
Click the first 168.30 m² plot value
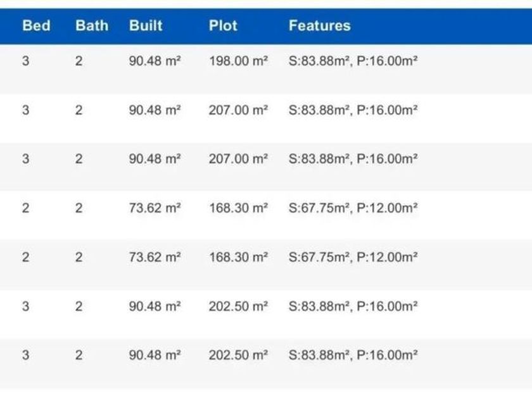pos(238,208)
